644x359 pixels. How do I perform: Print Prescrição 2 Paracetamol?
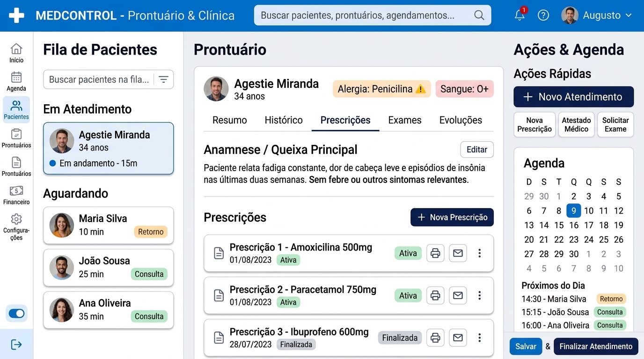[435, 295]
